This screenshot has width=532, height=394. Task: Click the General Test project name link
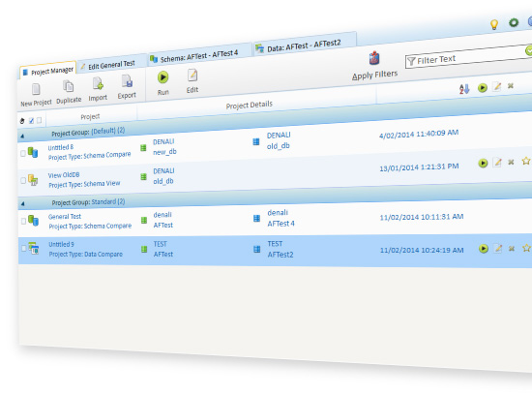coord(65,216)
